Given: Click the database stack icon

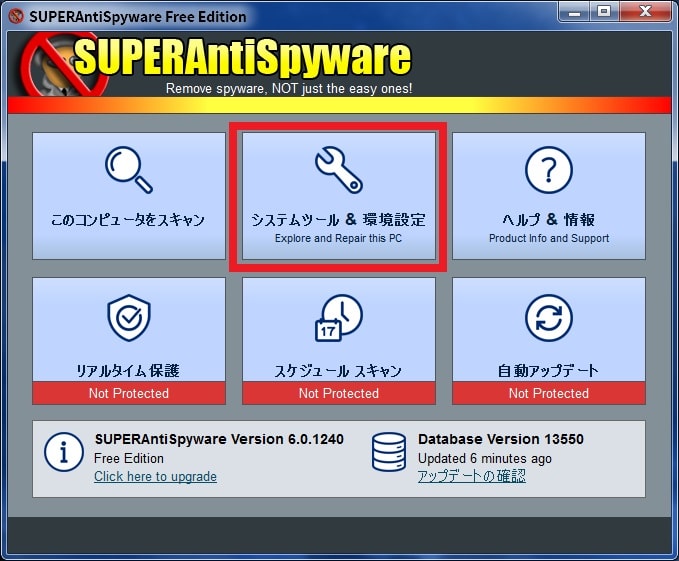Looking at the screenshot, I should click(389, 452).
